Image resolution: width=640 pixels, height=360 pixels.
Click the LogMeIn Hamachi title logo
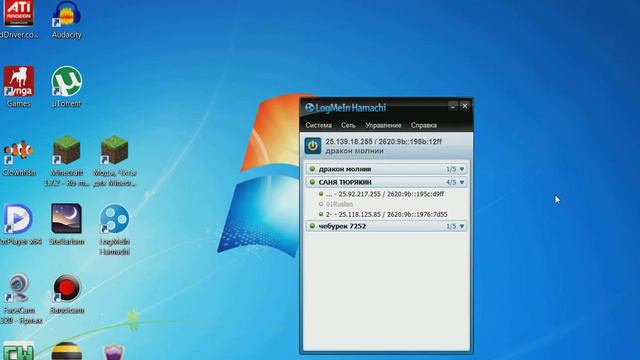coord(345,108)
